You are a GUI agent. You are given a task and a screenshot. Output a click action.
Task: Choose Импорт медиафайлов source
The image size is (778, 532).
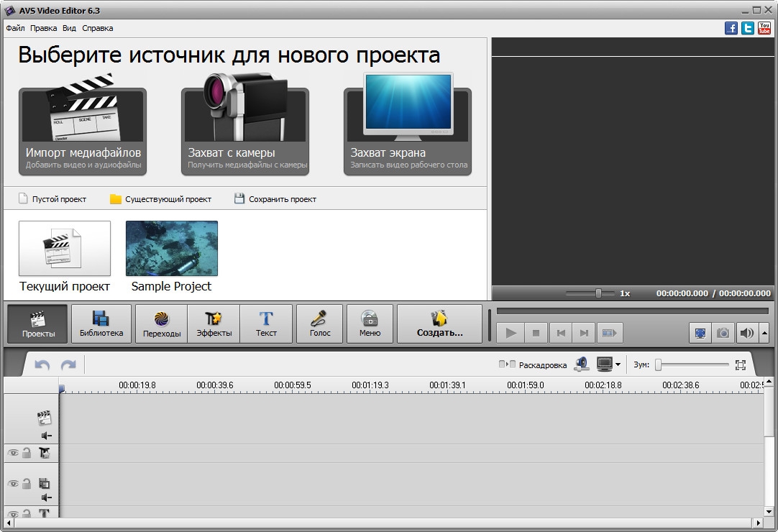83,131
